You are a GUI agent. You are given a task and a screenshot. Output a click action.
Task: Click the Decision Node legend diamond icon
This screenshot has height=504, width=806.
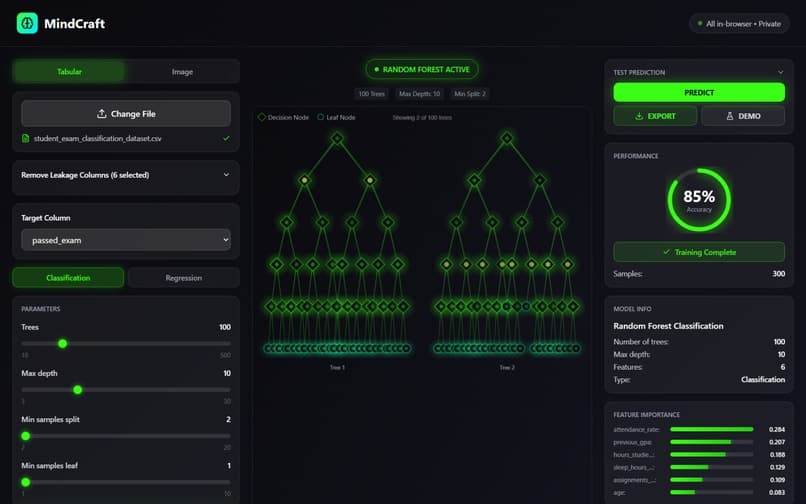(x=262, y=117)
